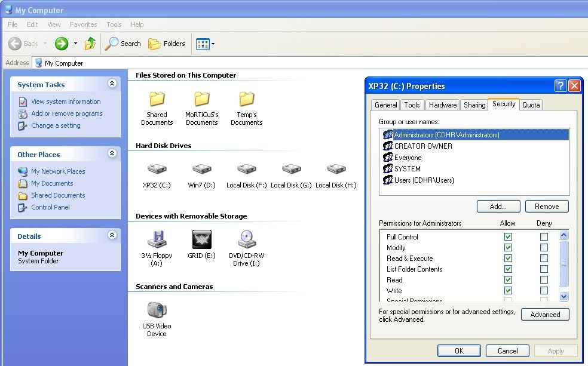588x366 pixels.
Task: Select Local Disk (H:) drive icon
Action: tap(336, 169)
